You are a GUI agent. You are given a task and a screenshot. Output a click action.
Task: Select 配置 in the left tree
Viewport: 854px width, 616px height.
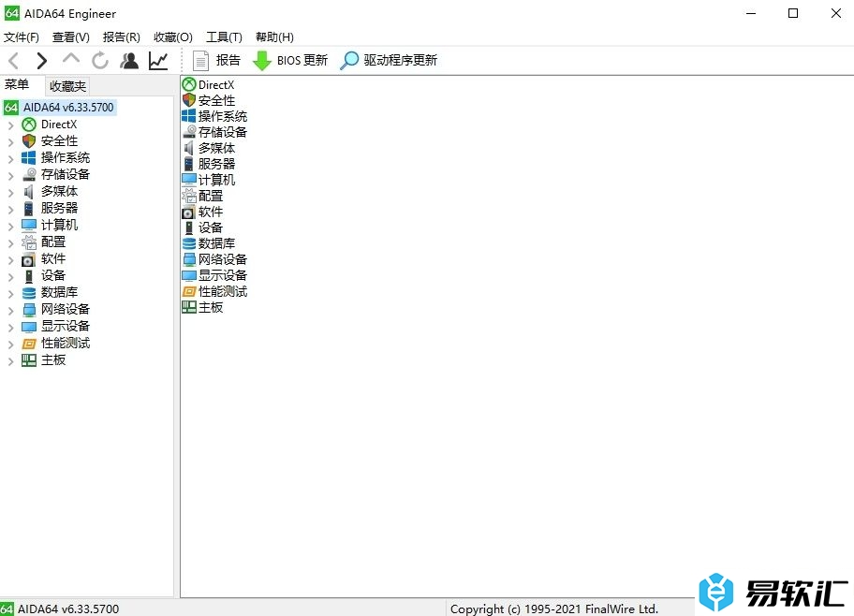[52, 242]
